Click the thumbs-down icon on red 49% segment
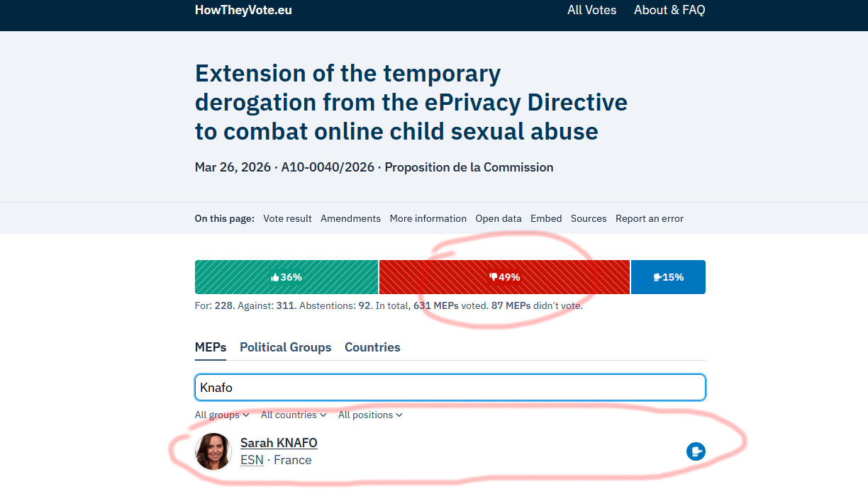 [x=492, y=276]
